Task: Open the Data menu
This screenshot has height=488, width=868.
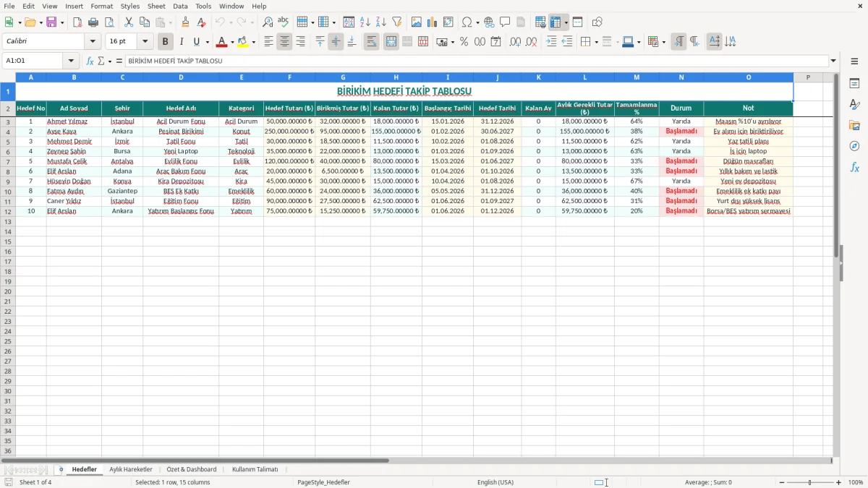Action: tap(180, 6)
